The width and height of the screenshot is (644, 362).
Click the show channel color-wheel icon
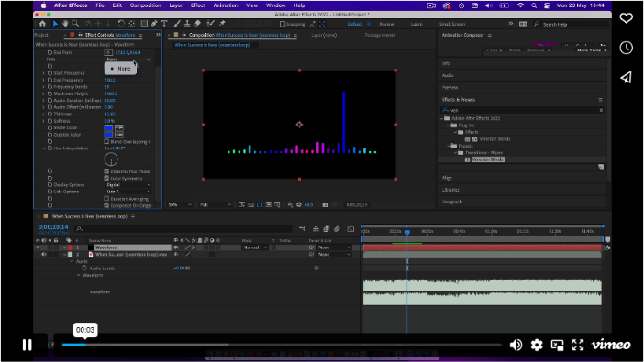pos(290,204)
